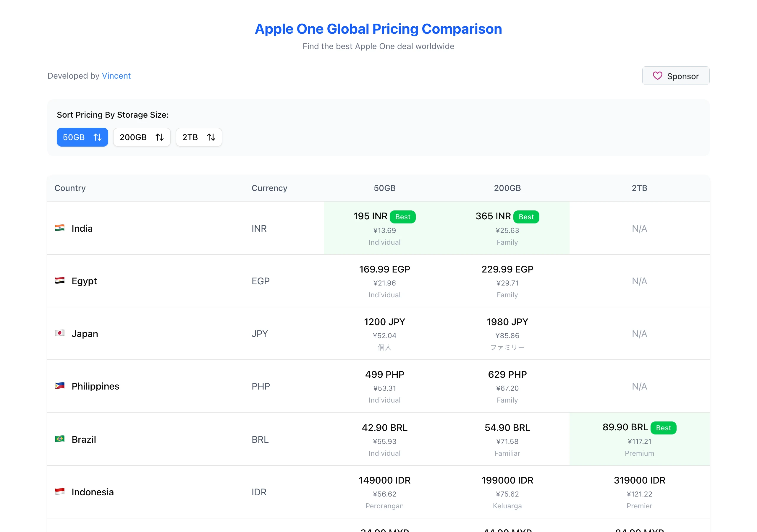Click the ¥29.71 converted price
Viewport: 757px width, 532px height.
coord(507,283)
